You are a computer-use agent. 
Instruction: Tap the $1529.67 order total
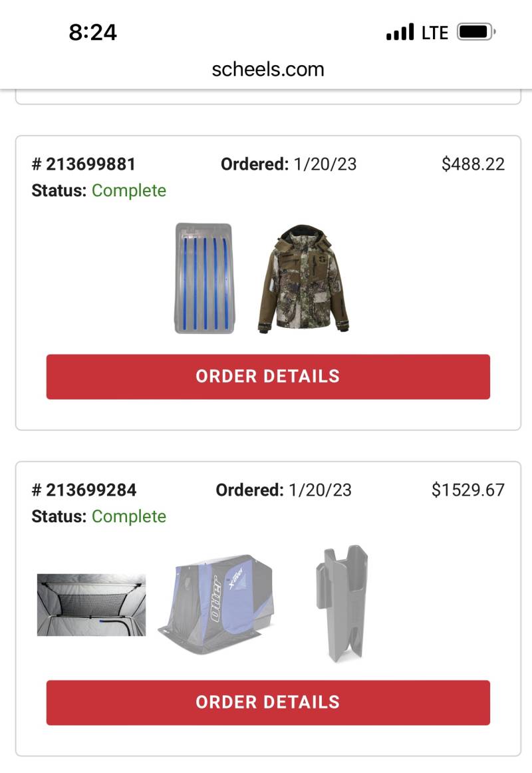[x=468, y=490]
